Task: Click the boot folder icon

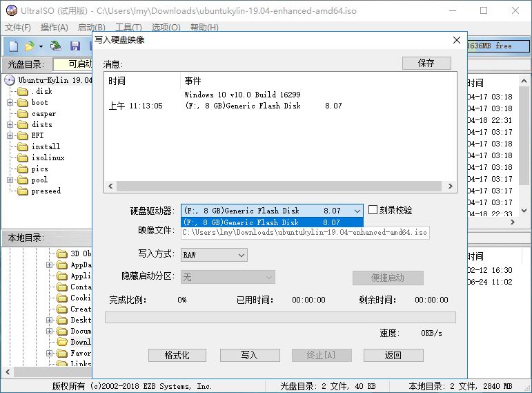Action: 23,103
